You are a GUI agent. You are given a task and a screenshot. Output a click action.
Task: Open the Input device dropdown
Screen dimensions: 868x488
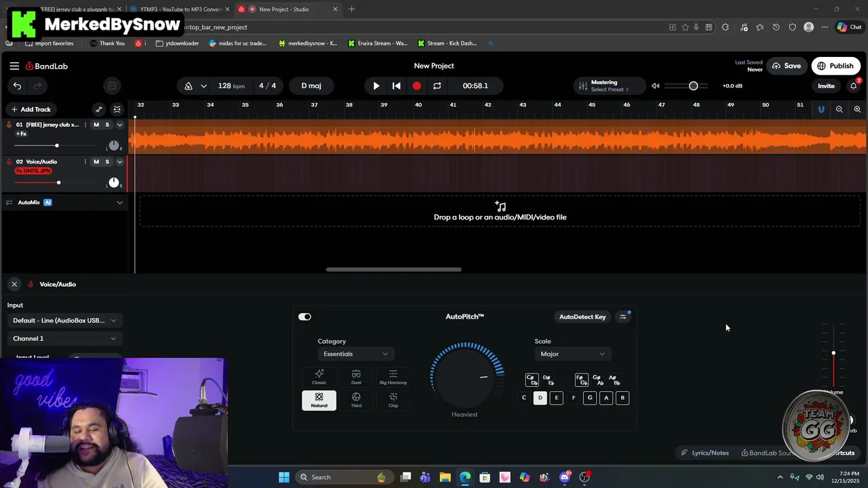[64, 321]
